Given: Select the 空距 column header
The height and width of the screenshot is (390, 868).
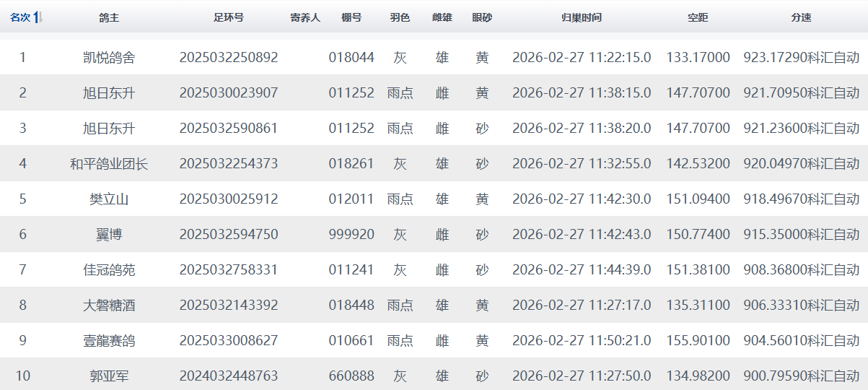Looking at the screenshot, I should click(698, 17).
